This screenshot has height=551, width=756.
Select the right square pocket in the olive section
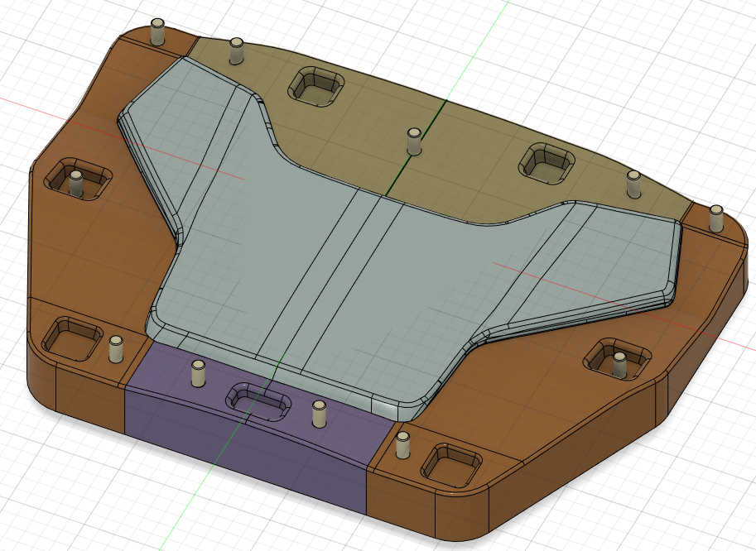coord(547,163)
